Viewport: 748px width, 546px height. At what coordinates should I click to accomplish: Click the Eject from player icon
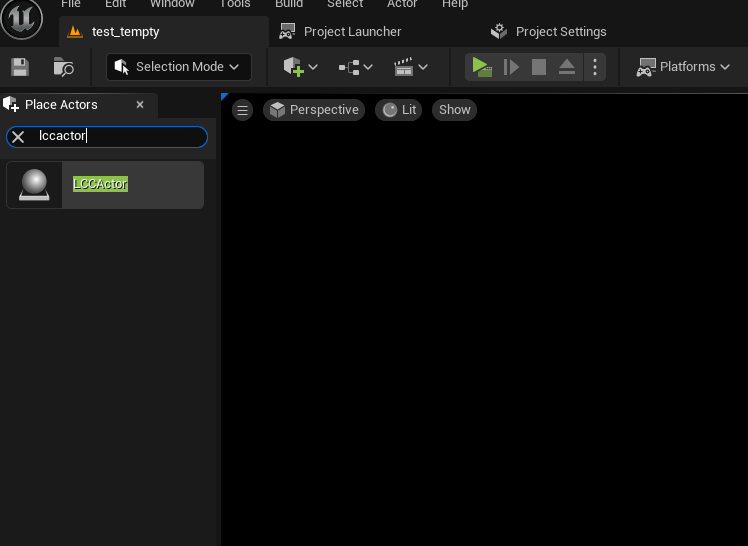pyautogui.click(x=567, y=67)
